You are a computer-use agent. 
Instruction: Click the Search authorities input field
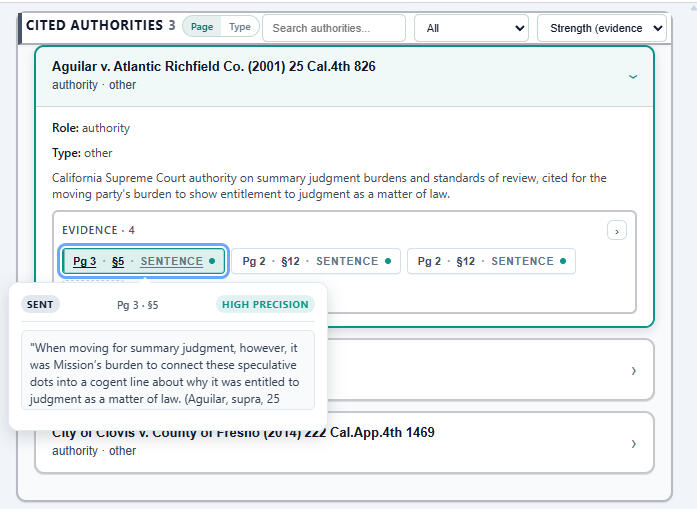click(333, 28)
